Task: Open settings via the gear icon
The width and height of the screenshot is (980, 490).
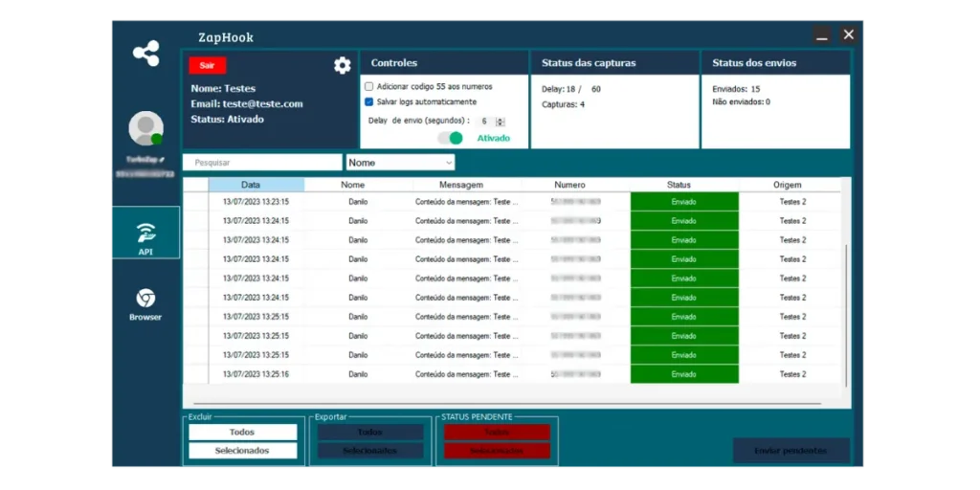Action: coord(342,66)
